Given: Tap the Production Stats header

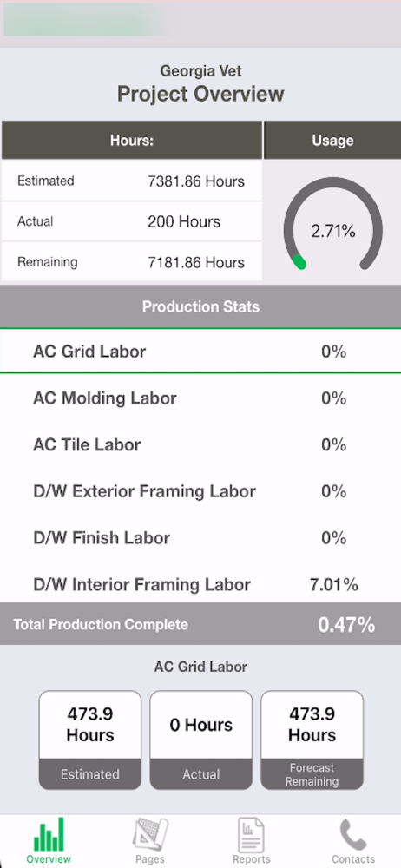Looking at the screenshot, I should click(200, 306).
